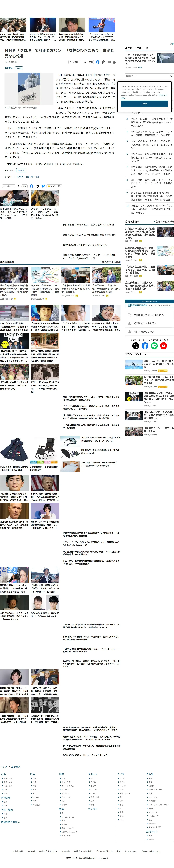Open the 写真・動画 footer section
Viewport: 174px width, 868px height.
click(x=7, y=810)
